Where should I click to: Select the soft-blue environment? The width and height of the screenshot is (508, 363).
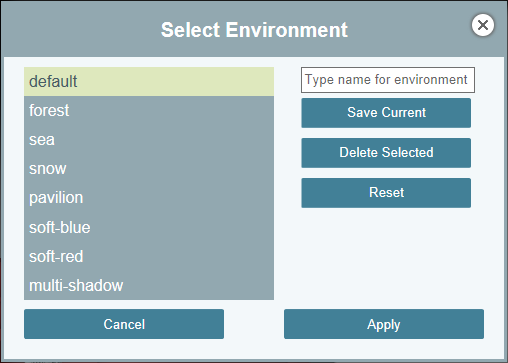[149, 227]
